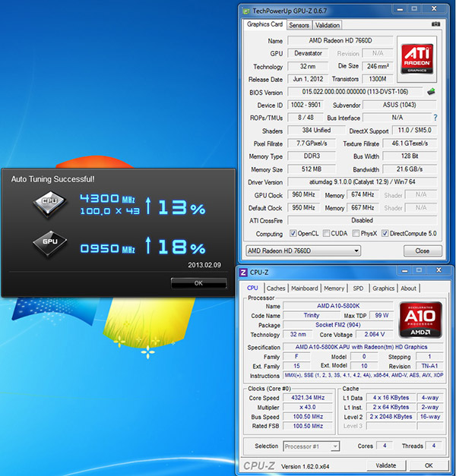Select the CPU tab in CPU-Z

[252, 288]
